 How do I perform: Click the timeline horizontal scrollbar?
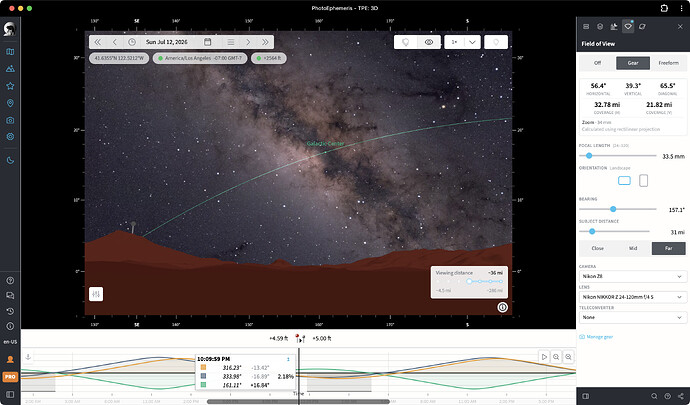(x=298, y=401)
